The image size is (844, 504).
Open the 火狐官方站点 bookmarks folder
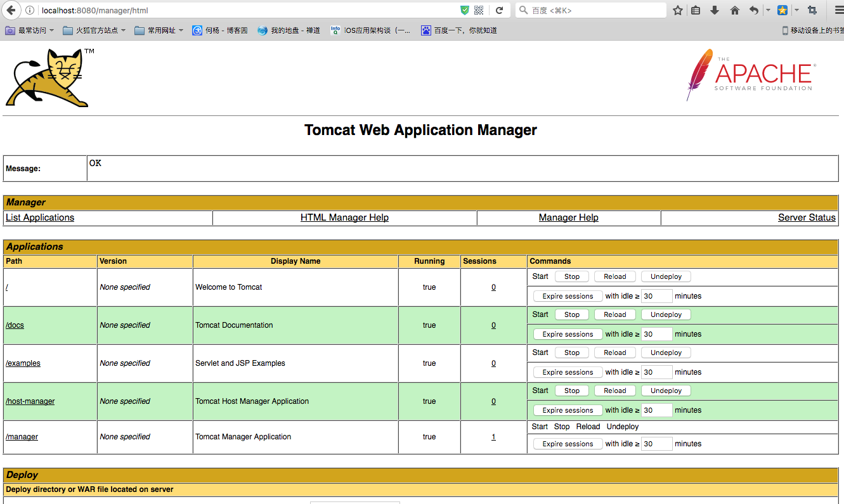pos(94,30)
